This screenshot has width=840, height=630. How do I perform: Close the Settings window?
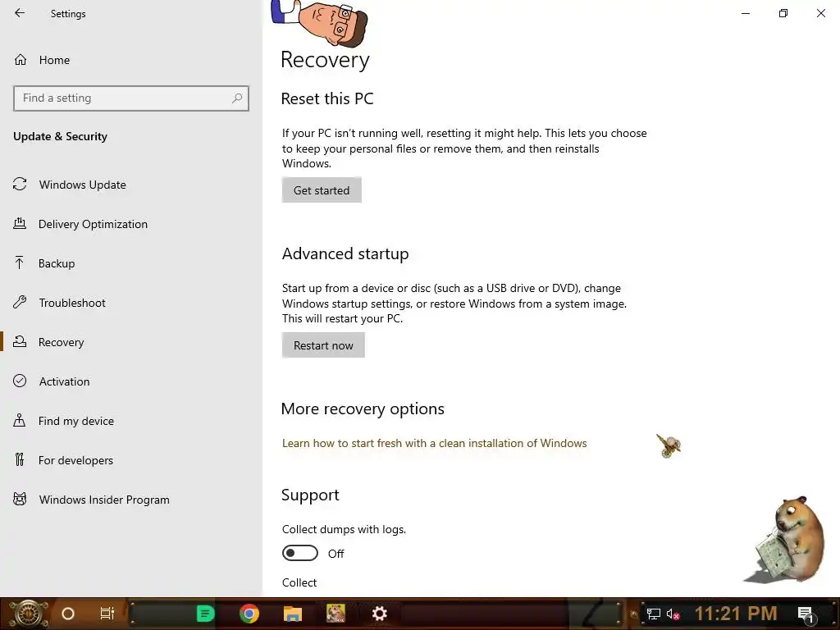(820, 13)
